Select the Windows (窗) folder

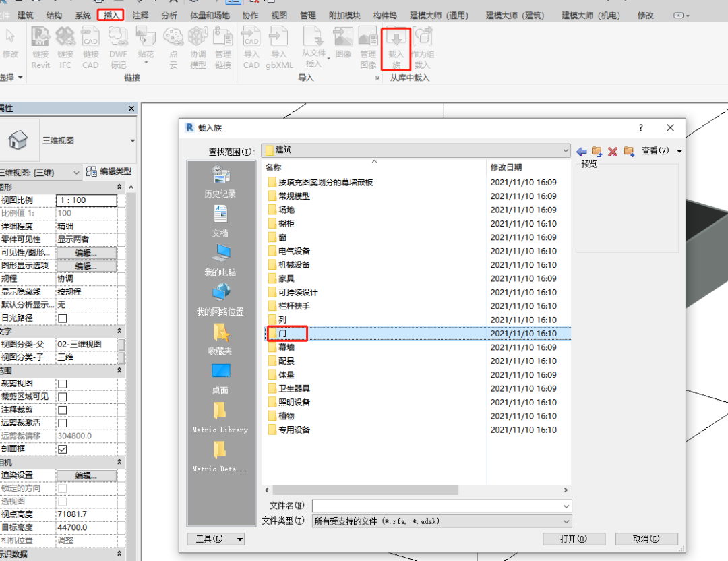282,238
